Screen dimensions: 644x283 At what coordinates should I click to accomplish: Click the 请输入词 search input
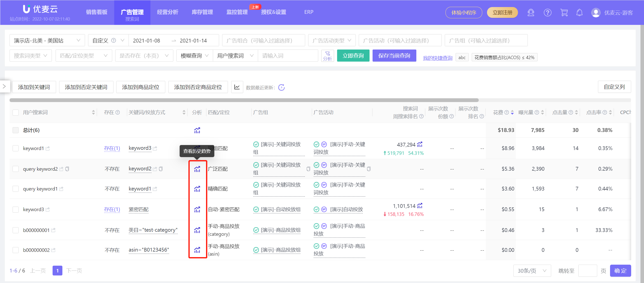click(x=288, y=56)
